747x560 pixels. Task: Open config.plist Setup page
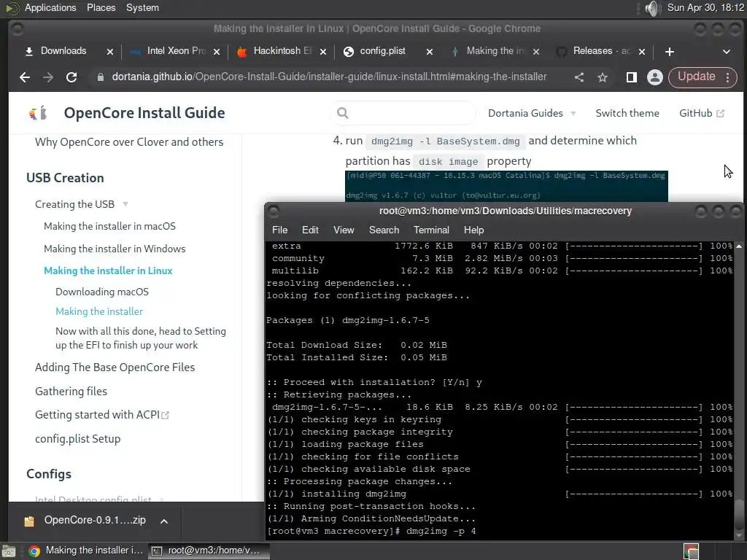[x=77, y=438]
